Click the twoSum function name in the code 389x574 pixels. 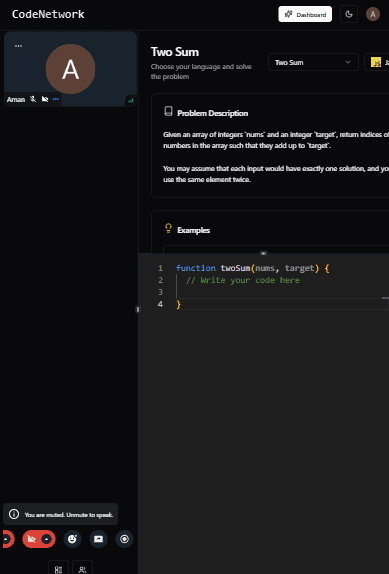tap(235, 268)
